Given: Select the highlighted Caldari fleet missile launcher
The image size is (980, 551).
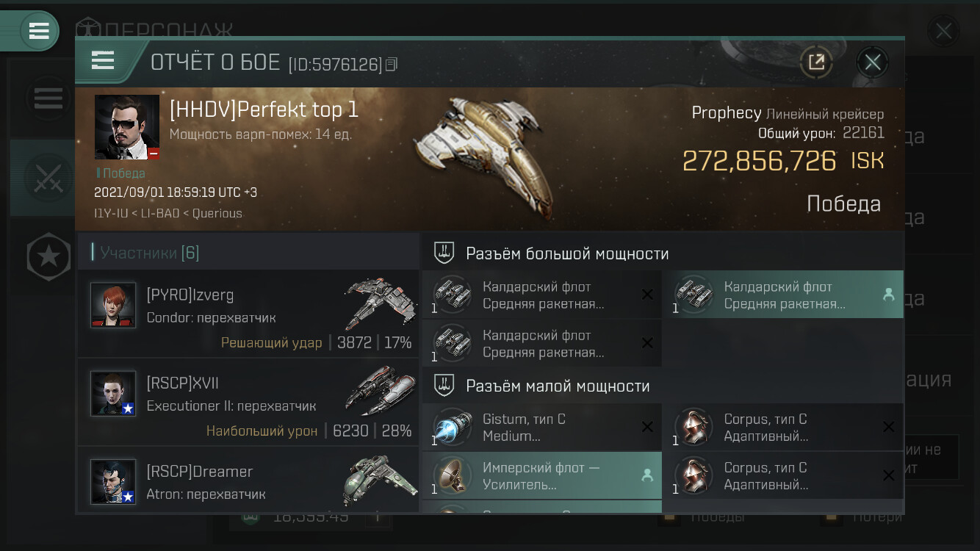Looking at the screenshot, I should click(783, 295).
